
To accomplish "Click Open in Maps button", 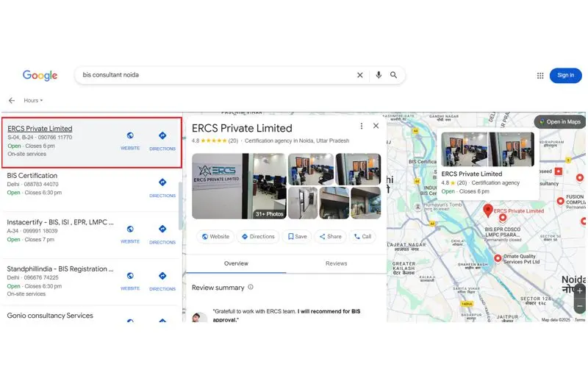I will tap(560, 121).
